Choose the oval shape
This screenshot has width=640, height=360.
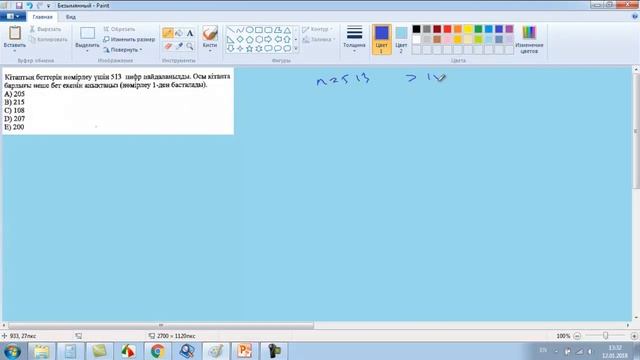pos(249,30)
